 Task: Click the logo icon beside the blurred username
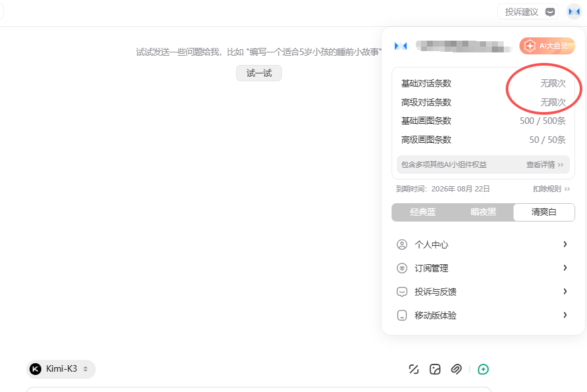401,46
